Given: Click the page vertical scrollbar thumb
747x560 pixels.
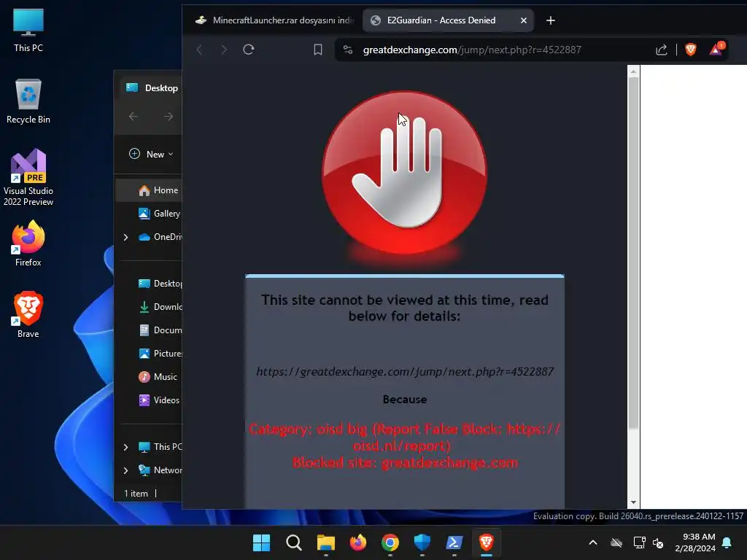Looking at the screenshot, I should [x=633, y=252].
